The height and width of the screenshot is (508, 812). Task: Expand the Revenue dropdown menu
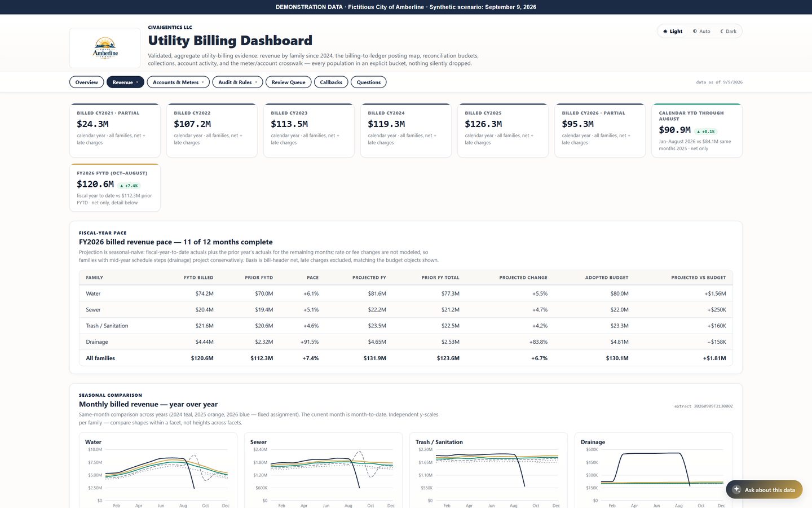pos(125,82)
